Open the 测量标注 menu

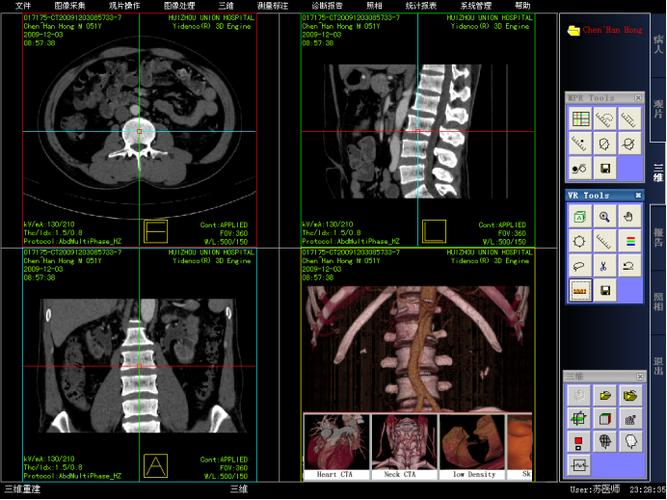pyautogui.click(x=272, y=6)
